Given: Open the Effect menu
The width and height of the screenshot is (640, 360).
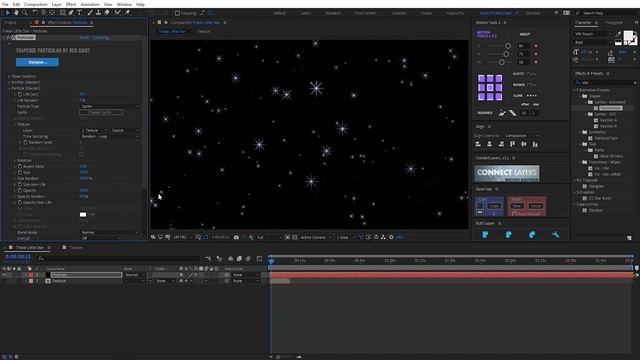Looking at the screenshot, I should (71, 4).
